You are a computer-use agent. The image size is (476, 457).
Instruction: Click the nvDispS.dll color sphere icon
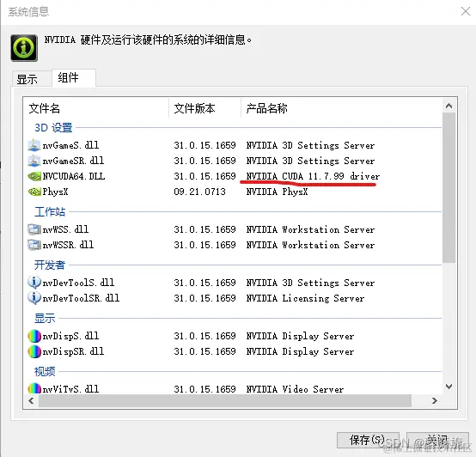[x=34, y=336]
